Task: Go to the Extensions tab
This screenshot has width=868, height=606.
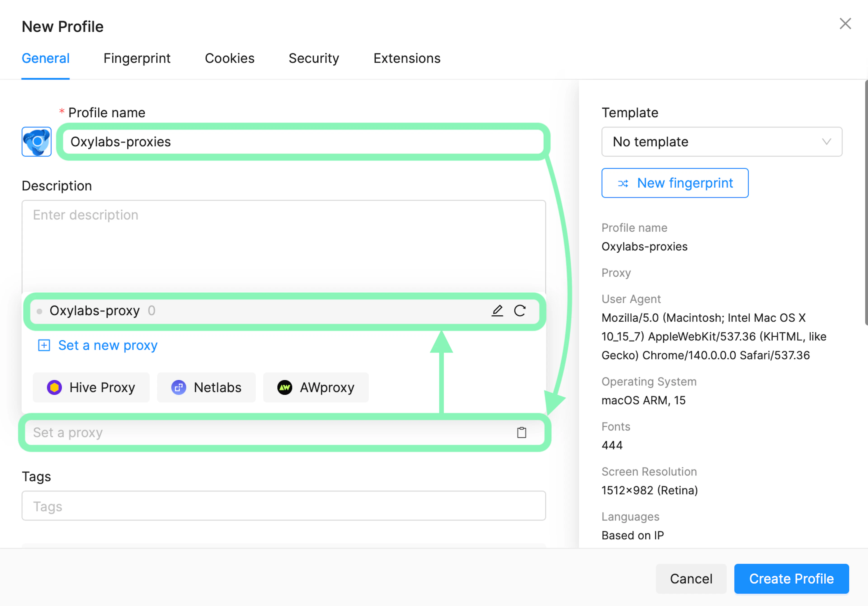Action: (407, 58)
